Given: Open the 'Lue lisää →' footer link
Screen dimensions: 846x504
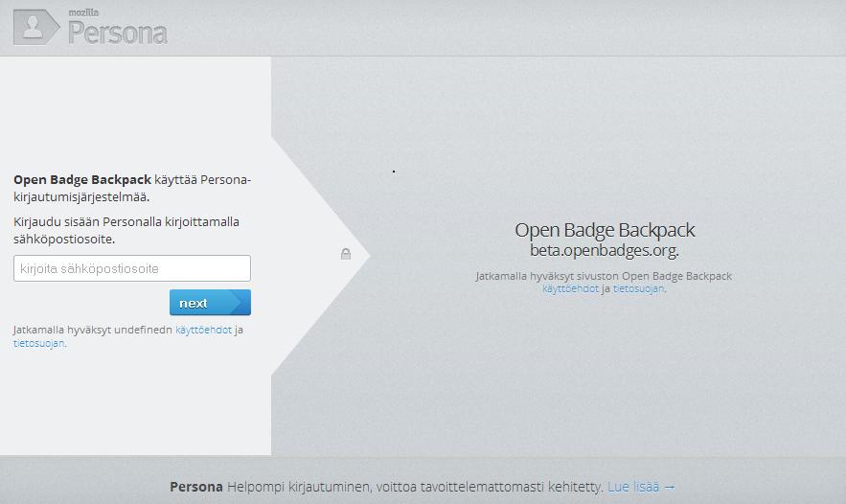Looking at the screenshot, I should click(642, 487).
